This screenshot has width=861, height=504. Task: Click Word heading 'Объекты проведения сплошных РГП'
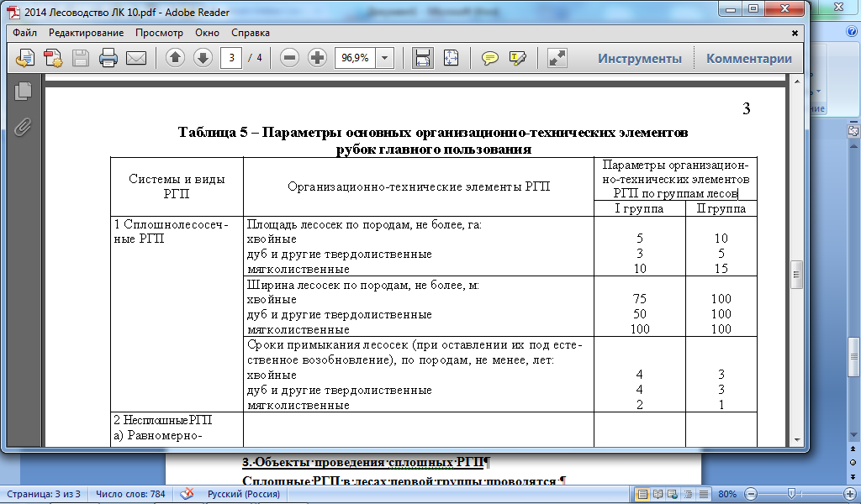click(x=368, y=462)
